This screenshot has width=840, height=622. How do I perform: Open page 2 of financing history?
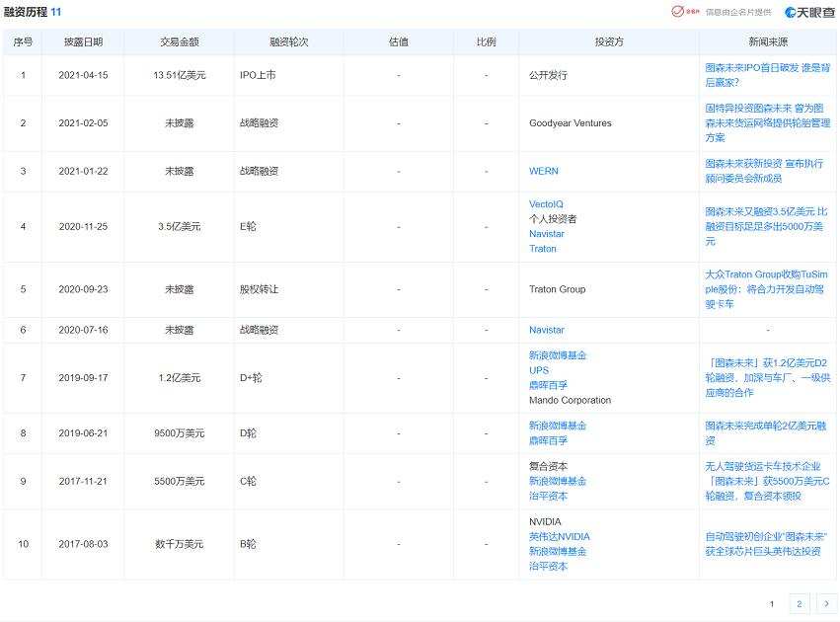coord(799,604)
